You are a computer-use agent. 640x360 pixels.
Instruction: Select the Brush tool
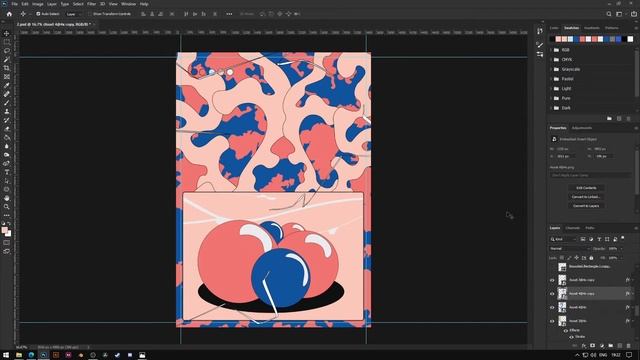pos(7,103)
